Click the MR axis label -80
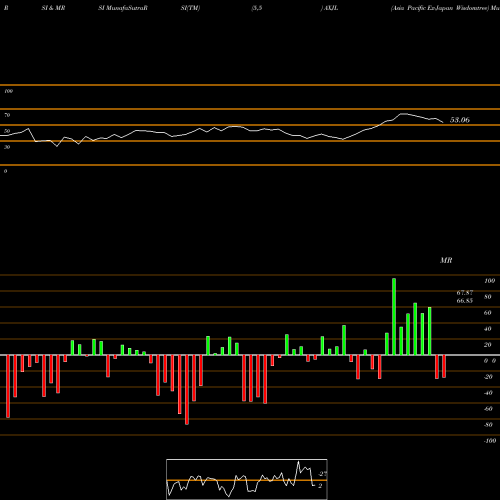Viewport: 500px width, 500px height. (488, 425)
